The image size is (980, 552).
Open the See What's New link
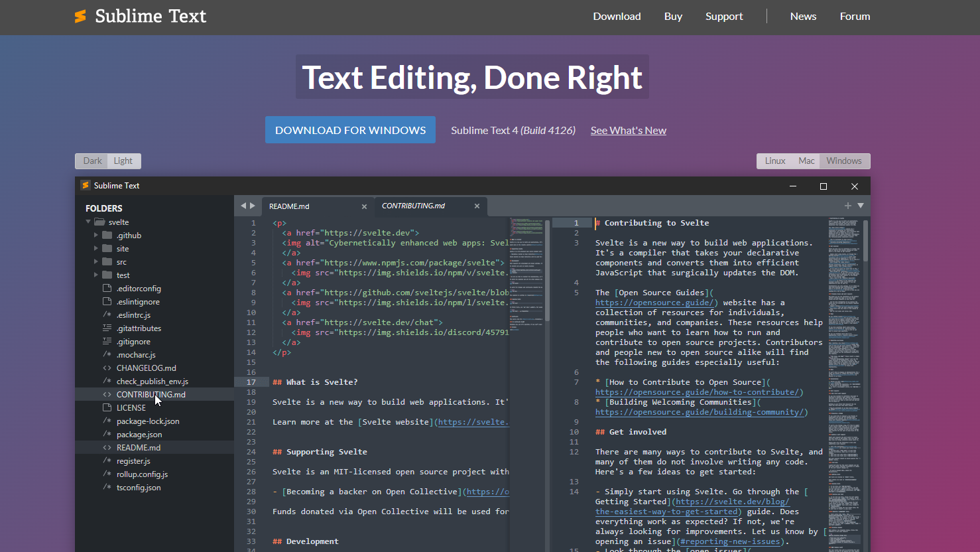[x=628, y=131]
